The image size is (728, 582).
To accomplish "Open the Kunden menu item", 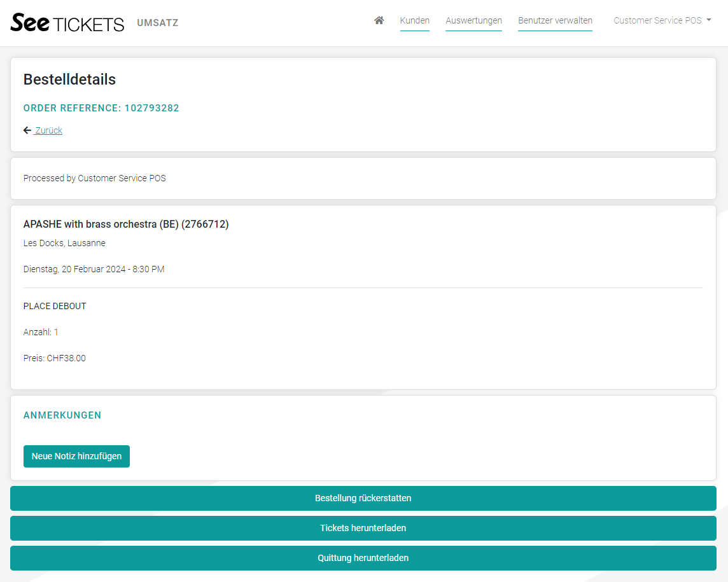I will click(414, 20).
